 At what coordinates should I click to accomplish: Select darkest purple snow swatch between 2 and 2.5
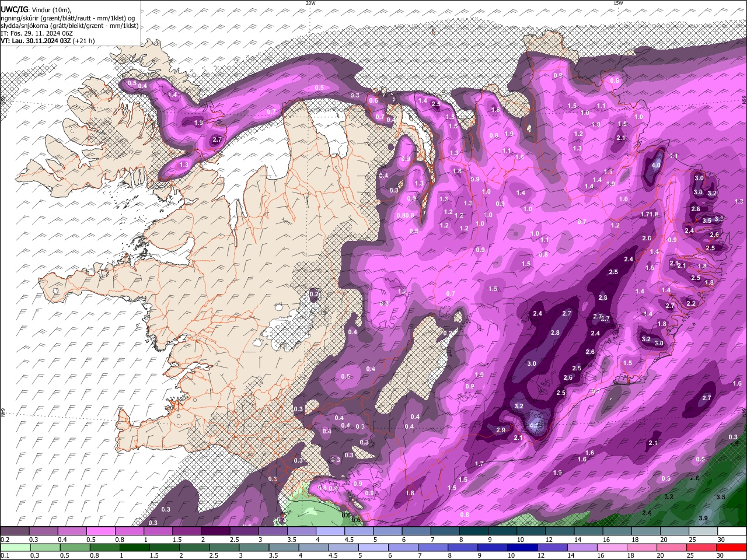(x=215, y=531)
